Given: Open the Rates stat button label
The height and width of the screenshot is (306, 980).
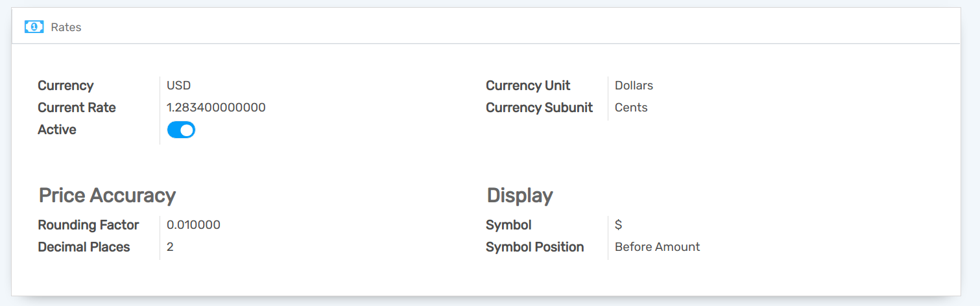Looking at the screenshot, I should (x=66, y=27).
